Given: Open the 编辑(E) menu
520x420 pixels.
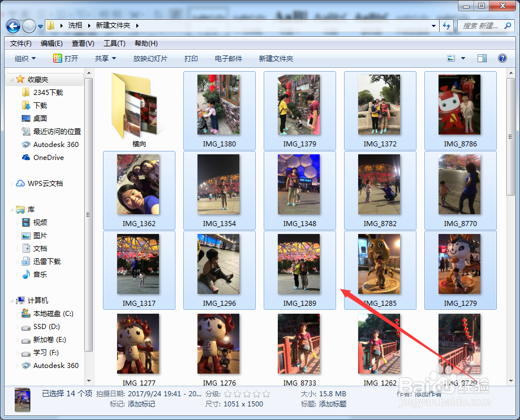Looking at the screenshot, I should tap(51, 44).
